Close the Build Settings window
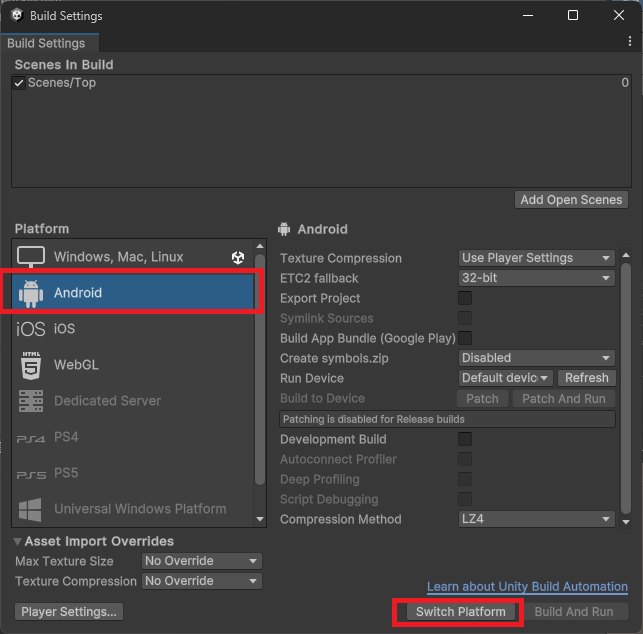Screen dimensions: 643x634 [x=619, y=15]
